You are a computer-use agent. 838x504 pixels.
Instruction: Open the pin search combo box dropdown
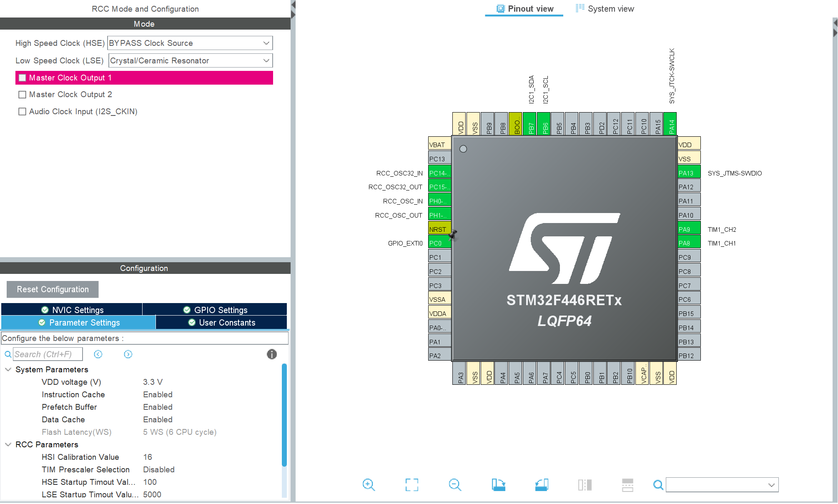771,485
